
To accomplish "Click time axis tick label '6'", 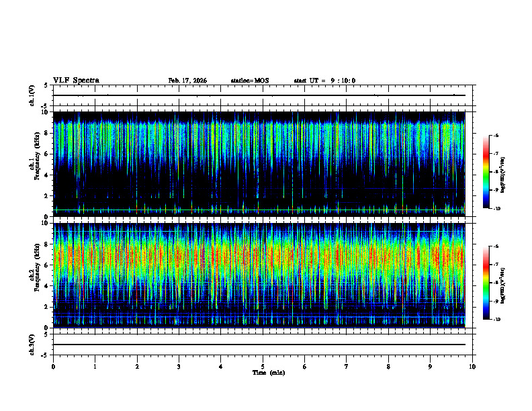I will (x=305, y=367).
